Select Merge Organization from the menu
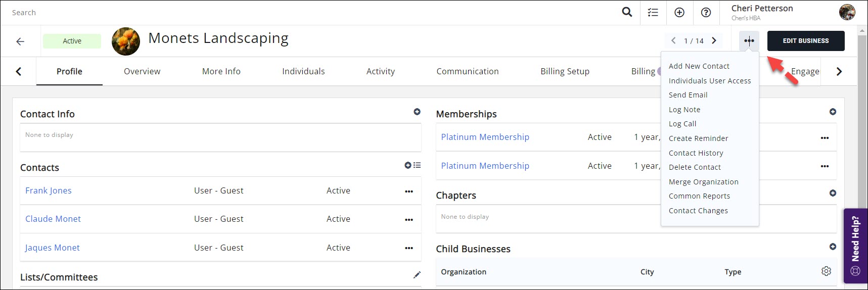Viewport: 868px width, 290px height. click(703, 182)
